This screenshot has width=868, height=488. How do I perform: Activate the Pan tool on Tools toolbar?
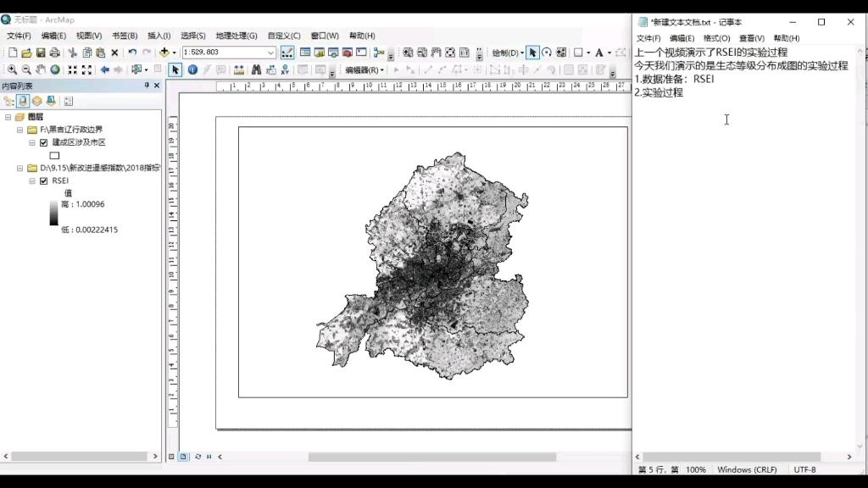click(x=42, y=69)
